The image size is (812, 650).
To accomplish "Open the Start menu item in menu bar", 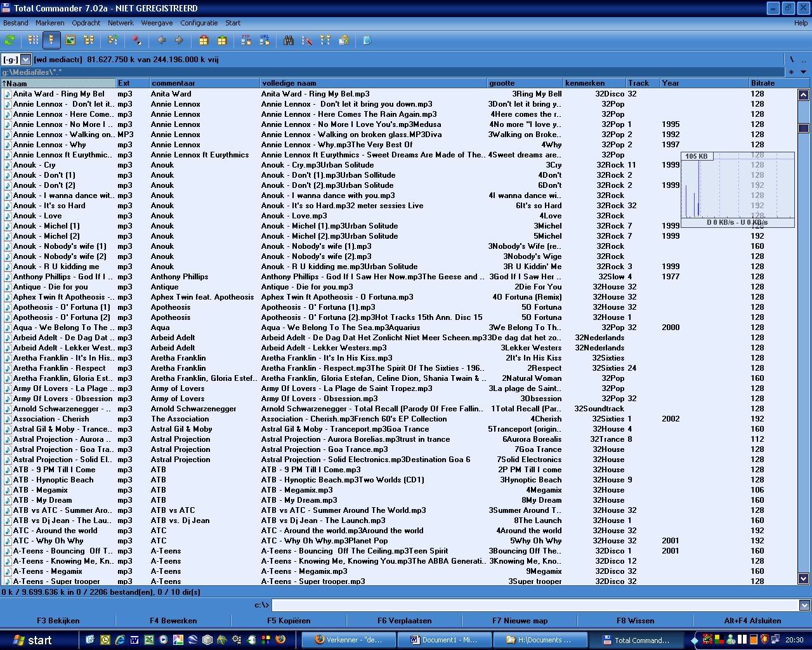I will [x=233, y=23].
